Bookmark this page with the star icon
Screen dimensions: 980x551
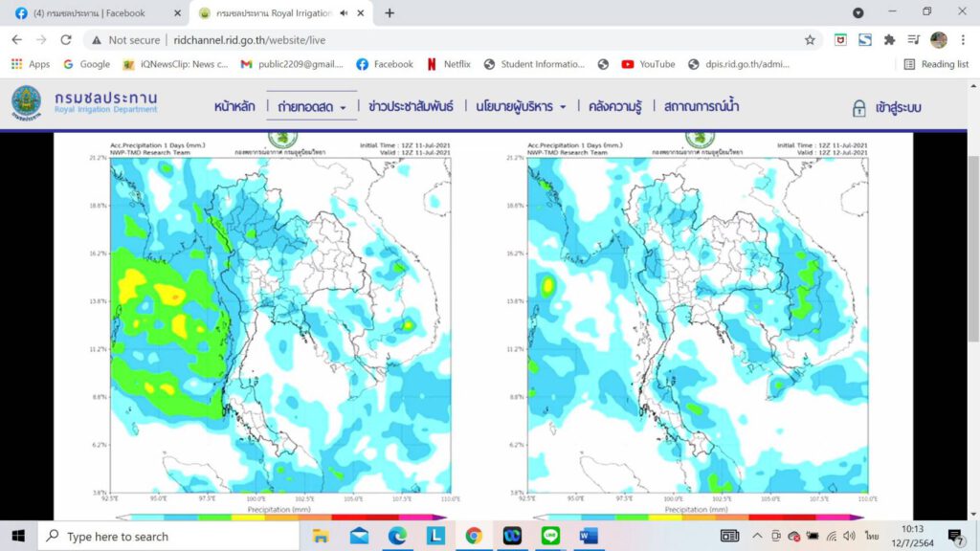click(x=810, y=40)
